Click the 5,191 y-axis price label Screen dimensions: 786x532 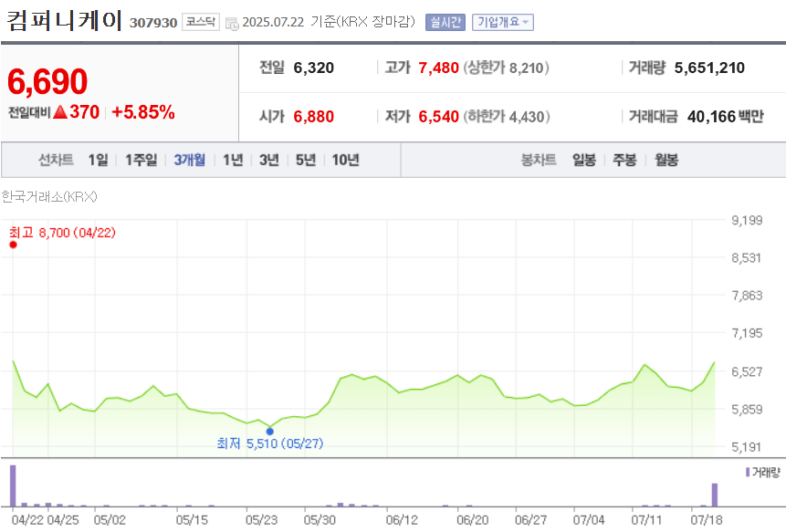[x=747, y=447]
